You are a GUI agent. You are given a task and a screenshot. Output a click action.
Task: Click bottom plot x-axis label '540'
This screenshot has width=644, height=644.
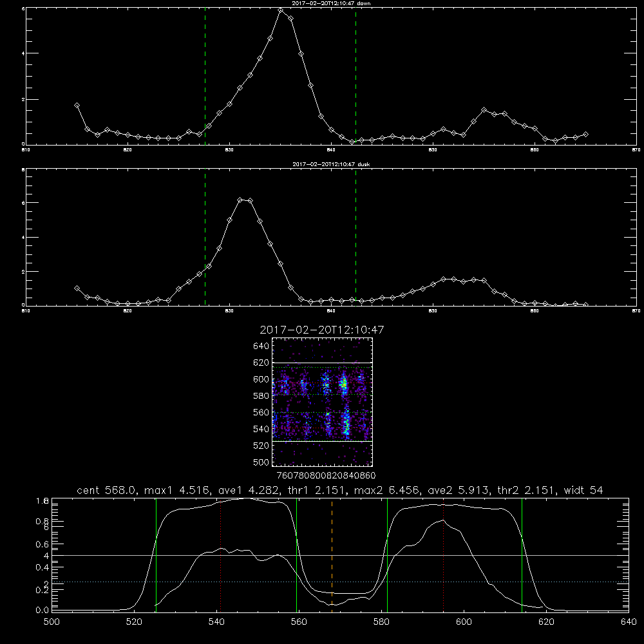216,622
